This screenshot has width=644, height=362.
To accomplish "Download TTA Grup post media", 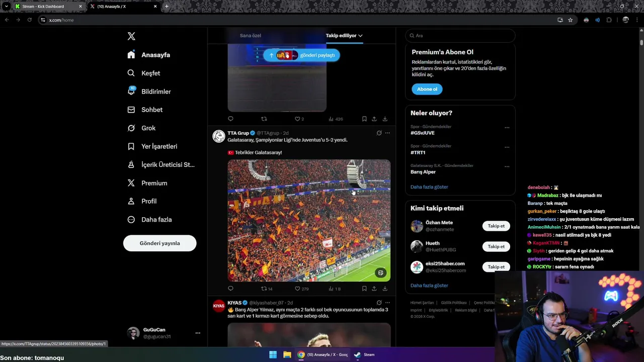I will click(385, 289).
